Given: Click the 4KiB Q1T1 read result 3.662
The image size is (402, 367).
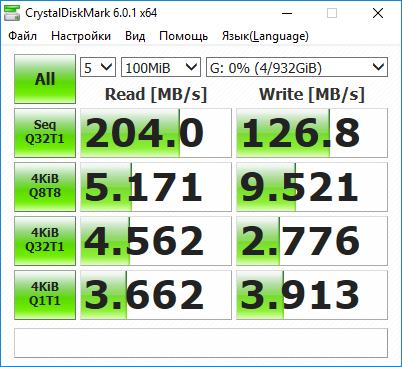Looking at the screenshot, I should click(x=156, y=295).
